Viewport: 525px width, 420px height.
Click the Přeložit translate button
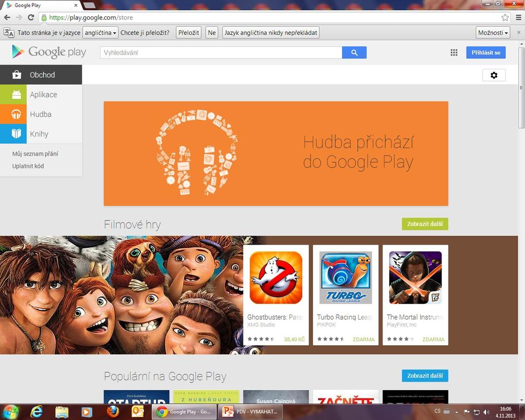tap(189, 33)
